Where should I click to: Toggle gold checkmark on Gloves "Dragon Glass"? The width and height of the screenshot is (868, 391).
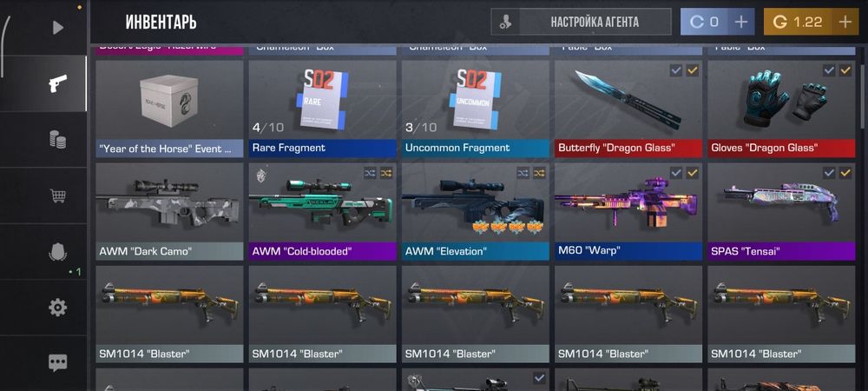(x=845, y=70)
